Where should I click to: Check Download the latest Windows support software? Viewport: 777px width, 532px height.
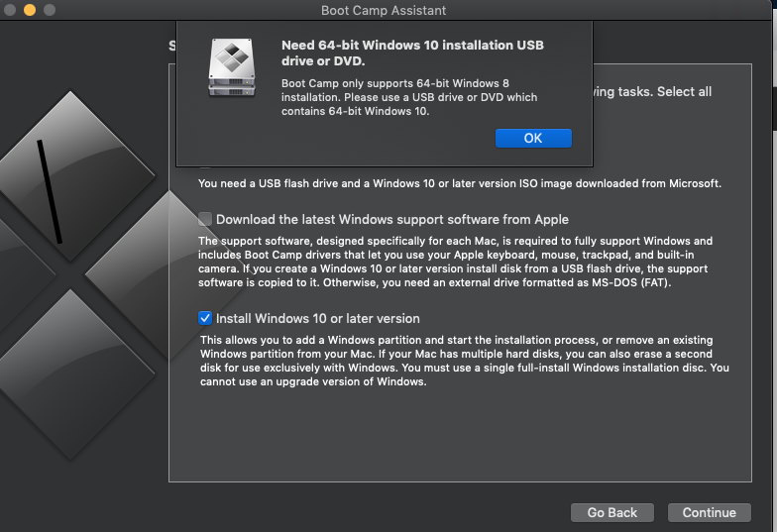pyautogui.click(x=204, y=219)
